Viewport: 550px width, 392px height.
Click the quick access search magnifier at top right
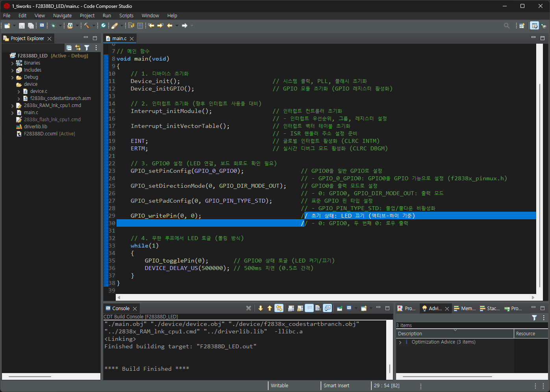click(507, 26)
